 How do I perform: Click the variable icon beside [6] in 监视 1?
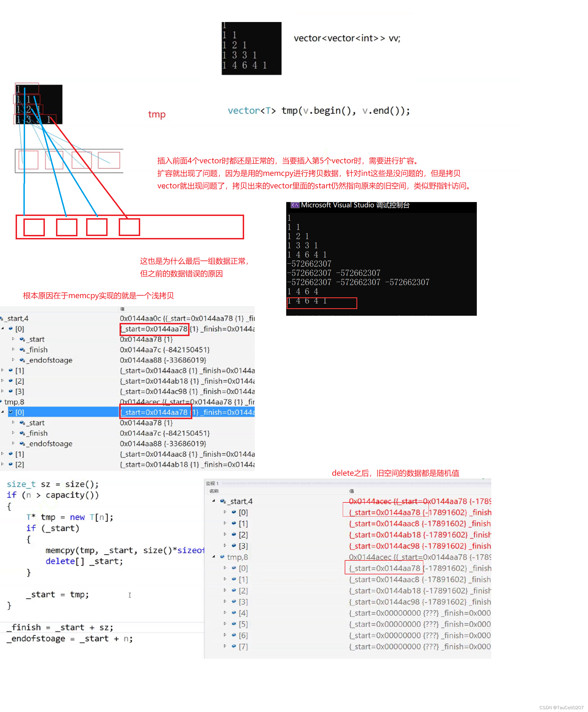(x=234, y=635)
